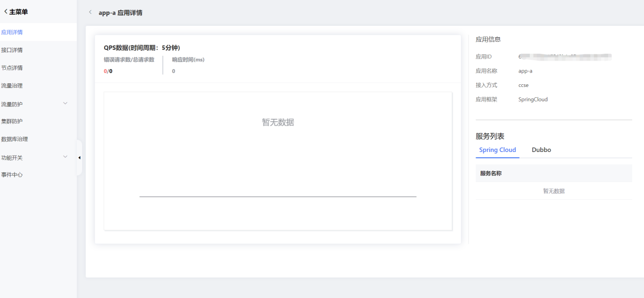
Task: Click the 应用ID label
Action: (484, 56)
